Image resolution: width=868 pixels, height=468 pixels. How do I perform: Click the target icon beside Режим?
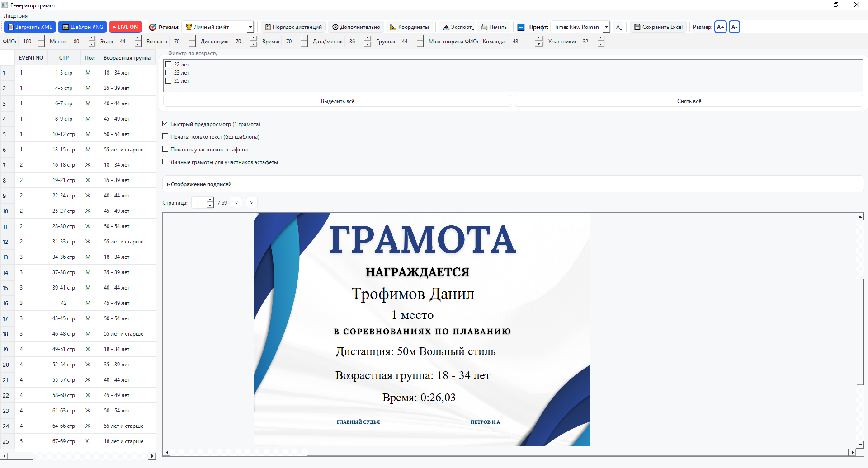point(153,27)
